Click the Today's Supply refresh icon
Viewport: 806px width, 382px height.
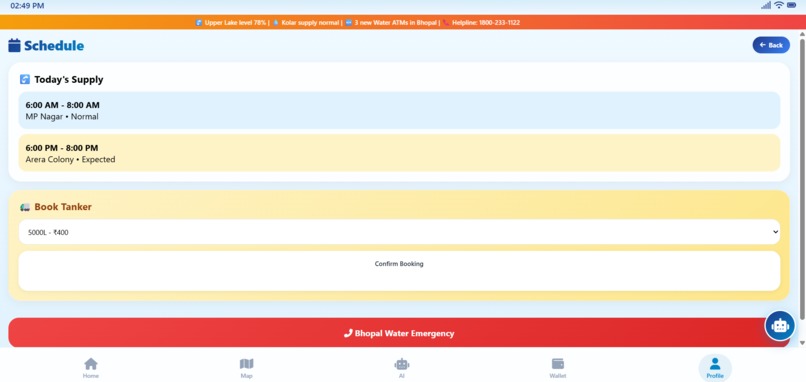pyautogui.click(x=25, y=79)
